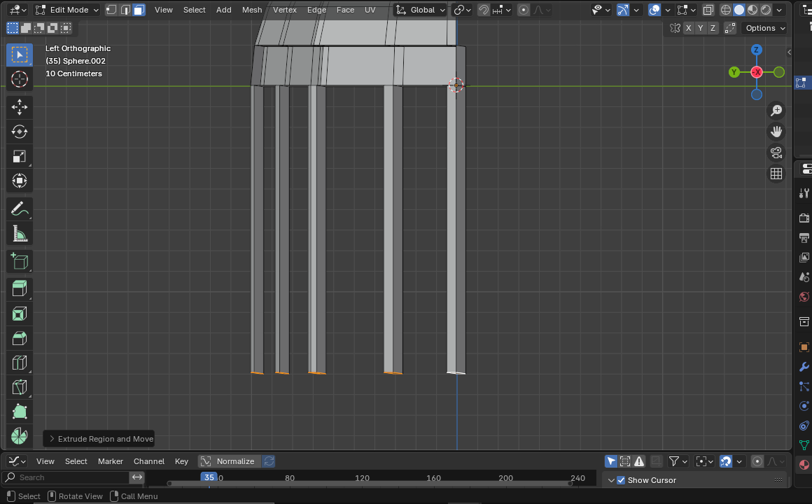Switch to face select mode
Viewport: 812px width, 504px height.
click(x=139, y=10)
